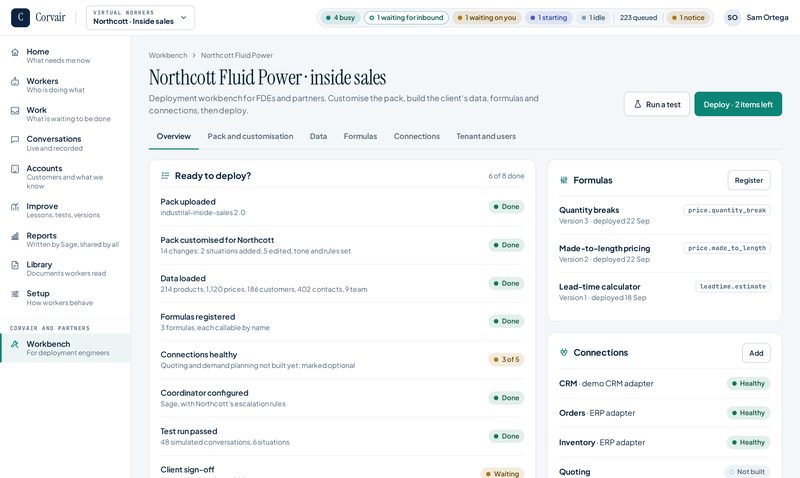Click the Workbench sidebar icon
Image resolution: width=800 pixels, height=478 pixels.
[15, 344]
